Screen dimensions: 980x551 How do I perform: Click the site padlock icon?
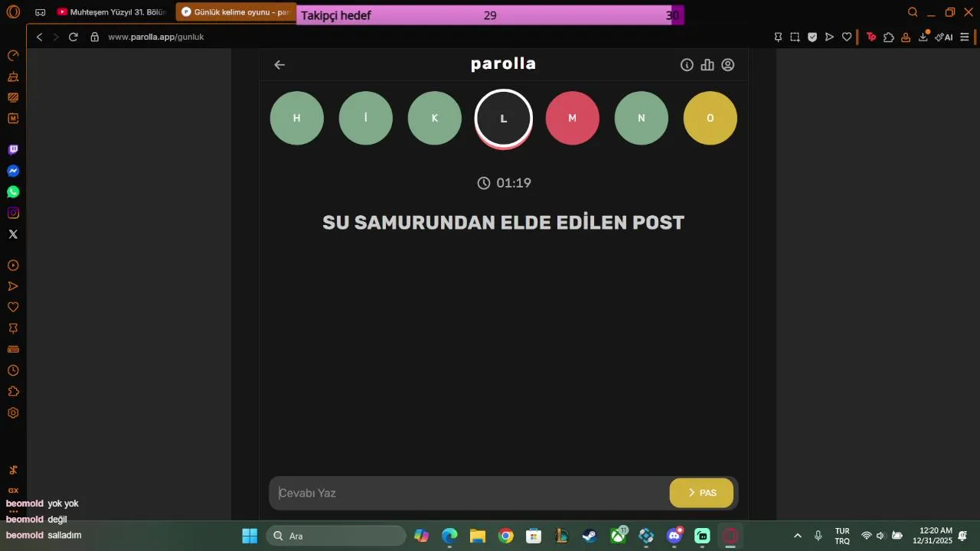(x=95, y=37)
